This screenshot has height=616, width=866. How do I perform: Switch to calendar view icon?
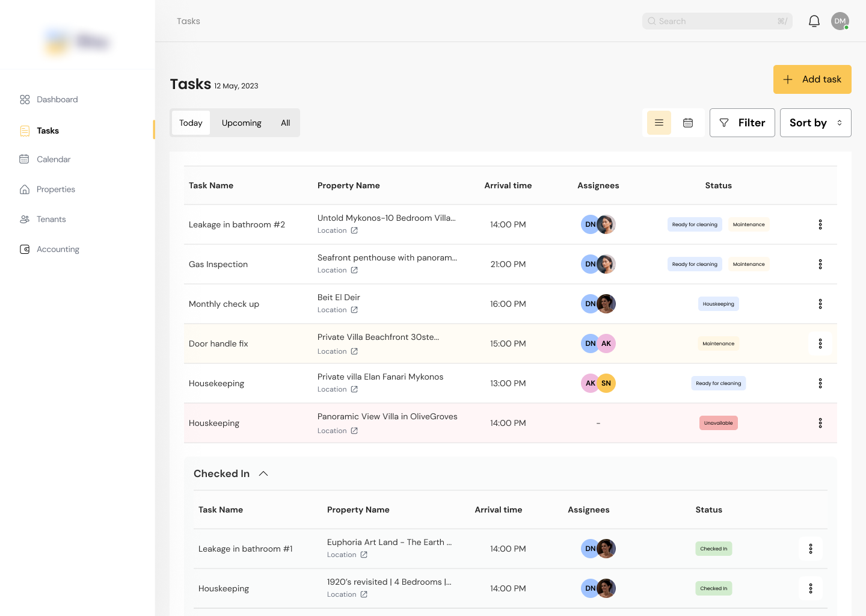coord(688,123)
